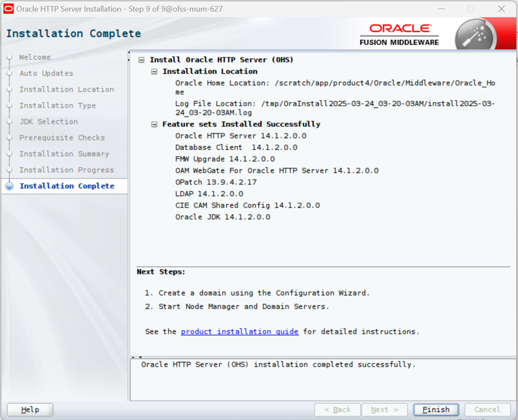
Task: Click the Finish button
Action: point(436,410)
